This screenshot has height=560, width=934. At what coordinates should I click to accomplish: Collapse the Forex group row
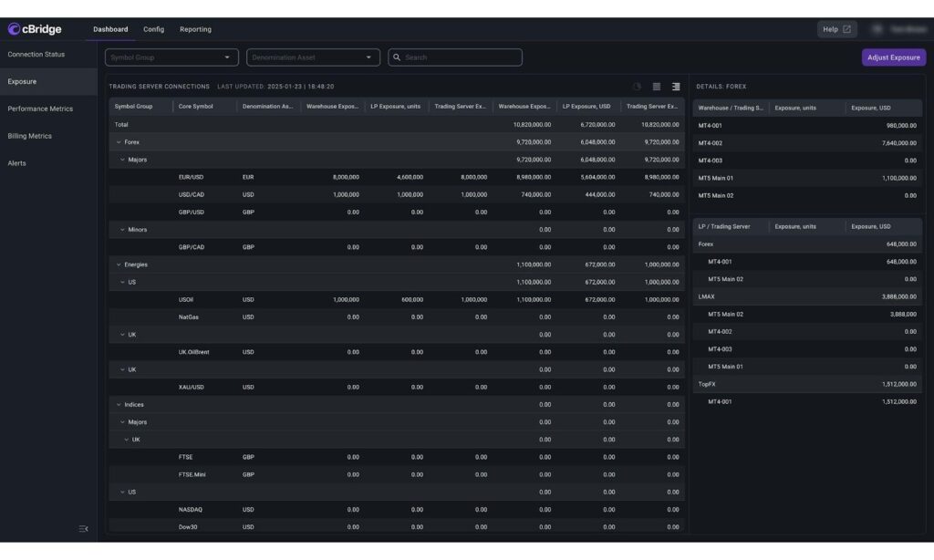point(119,142)
